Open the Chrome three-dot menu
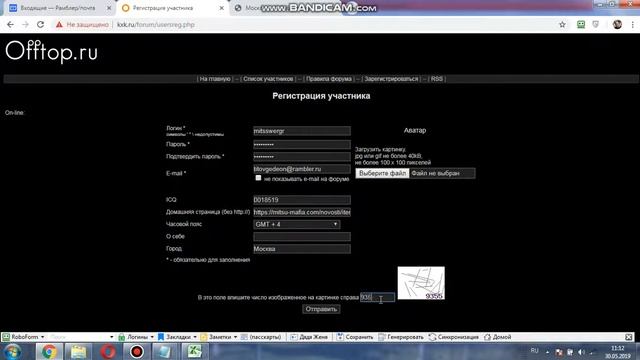640x360 pixels. 633,24
